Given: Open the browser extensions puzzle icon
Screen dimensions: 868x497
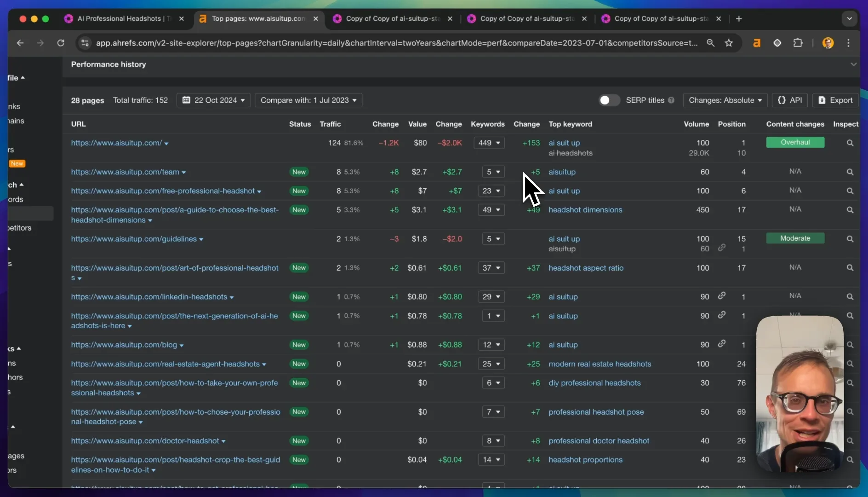Looking at the screenshot, I should 798,43.
